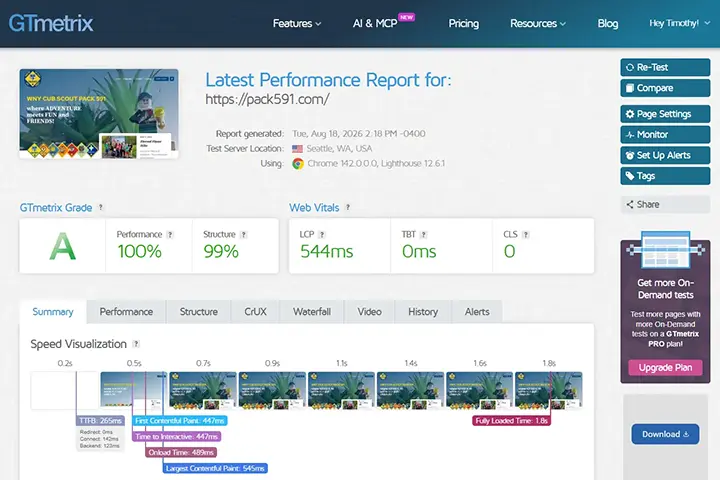Click the filmstrip frame under 1.6s

[x=479, y=390]
